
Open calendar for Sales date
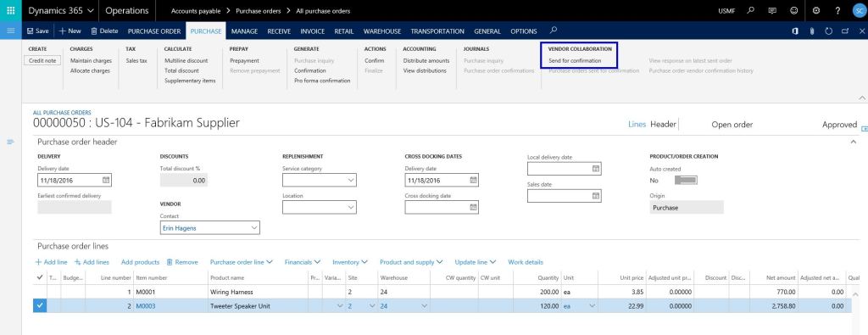(596, 195)
